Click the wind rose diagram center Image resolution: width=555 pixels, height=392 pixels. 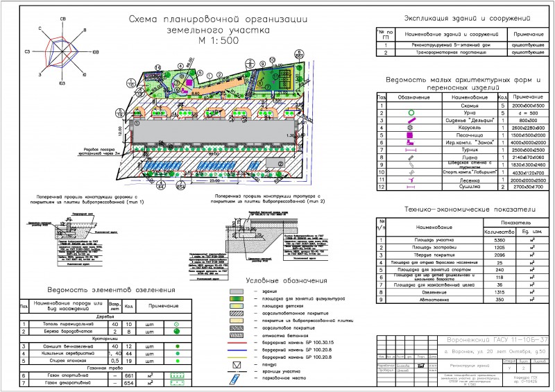pyautogui.click(x=62, y=52)
